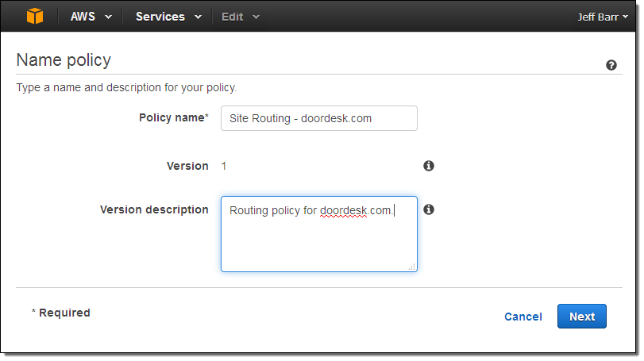Click the "Policy name" field label
Viewport: 644px width, 361px height.
pos(173,117)
